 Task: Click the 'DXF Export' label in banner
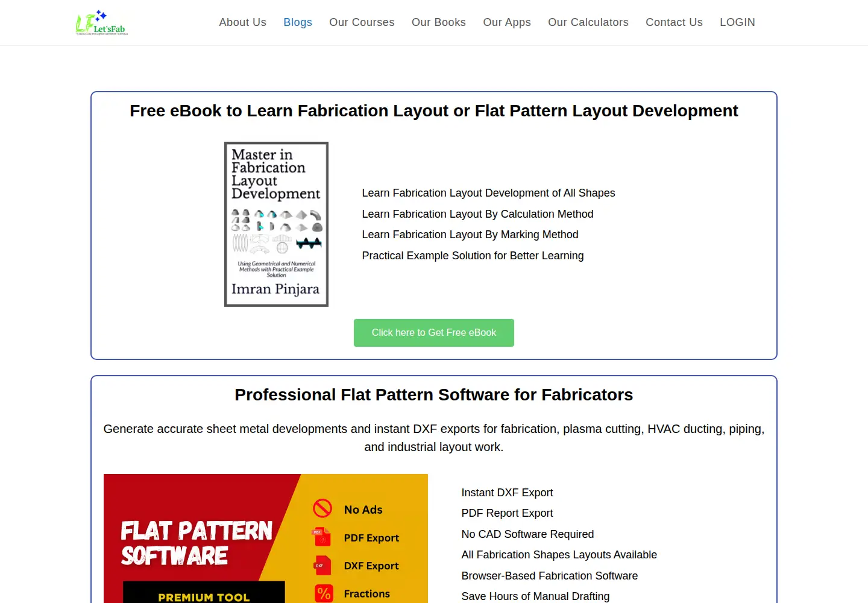[371, 566]
